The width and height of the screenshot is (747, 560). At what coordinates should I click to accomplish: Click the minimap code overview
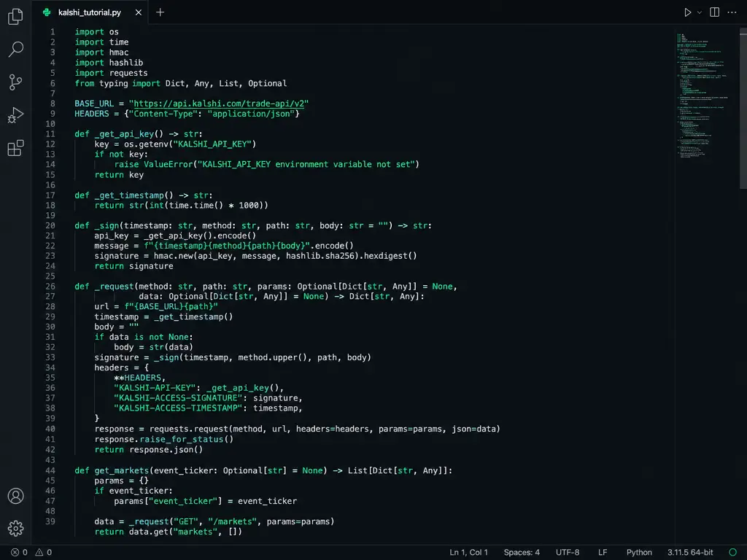[703, 96]
